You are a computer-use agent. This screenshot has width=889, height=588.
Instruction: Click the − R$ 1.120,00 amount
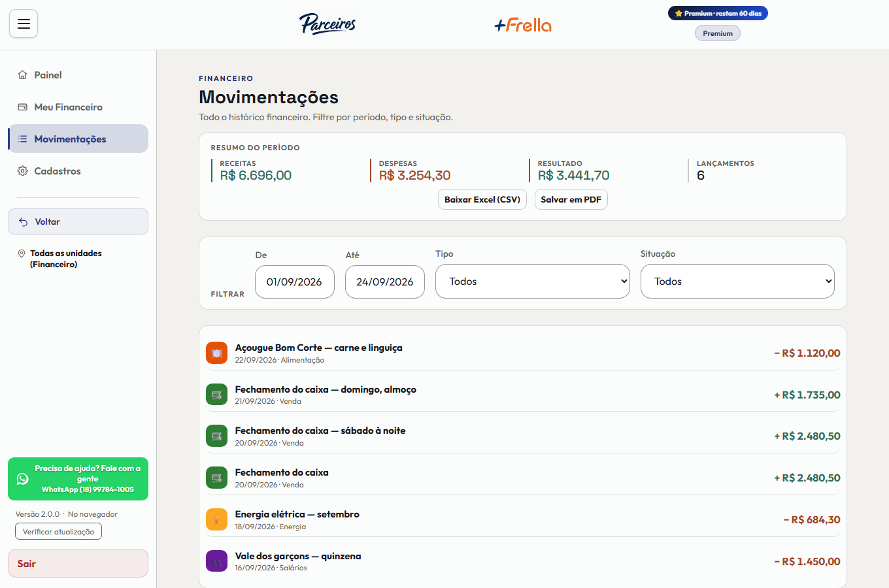[807, 353]
